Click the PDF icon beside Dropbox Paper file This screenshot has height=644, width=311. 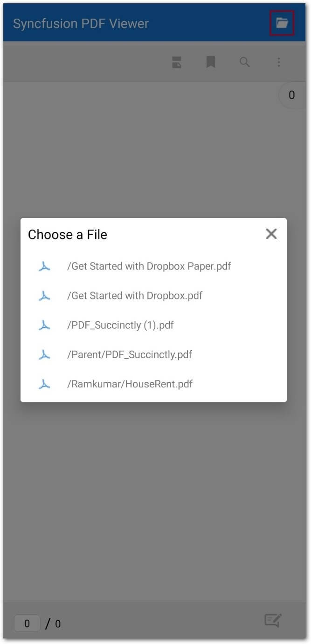coord(44,266)
